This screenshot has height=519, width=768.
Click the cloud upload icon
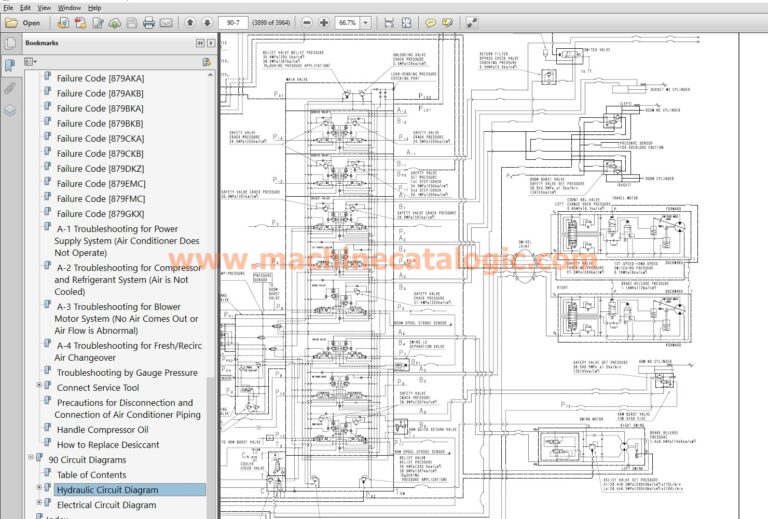pyautogui.click(x=115, y=23)
